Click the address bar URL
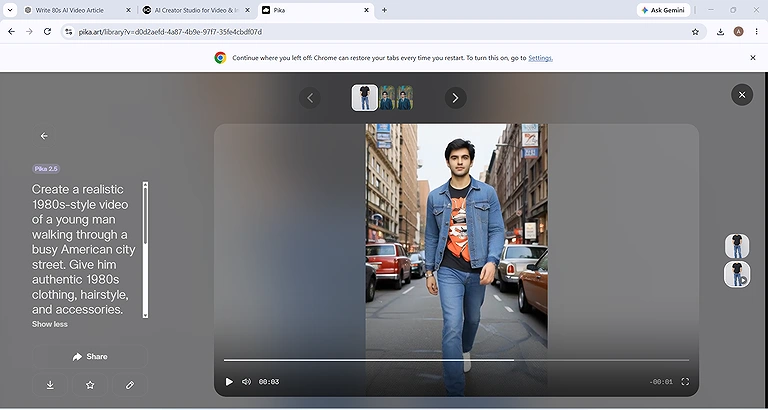This screenshot has width=768, height=410. 170,32
